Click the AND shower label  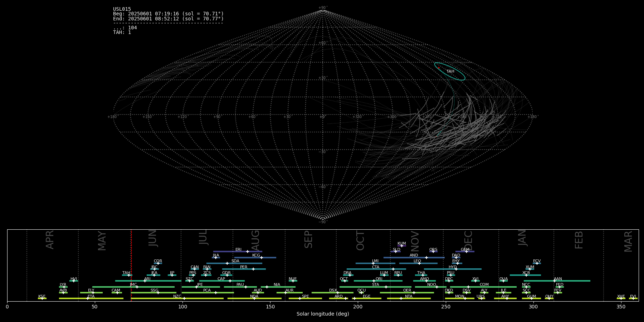pyautogui.click(x=414, y=255)
